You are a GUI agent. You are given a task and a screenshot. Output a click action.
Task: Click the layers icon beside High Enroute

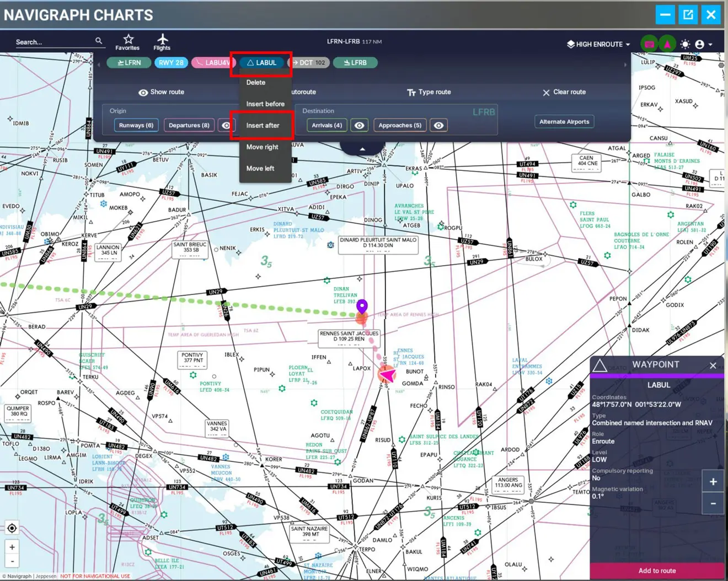point(571,44)
